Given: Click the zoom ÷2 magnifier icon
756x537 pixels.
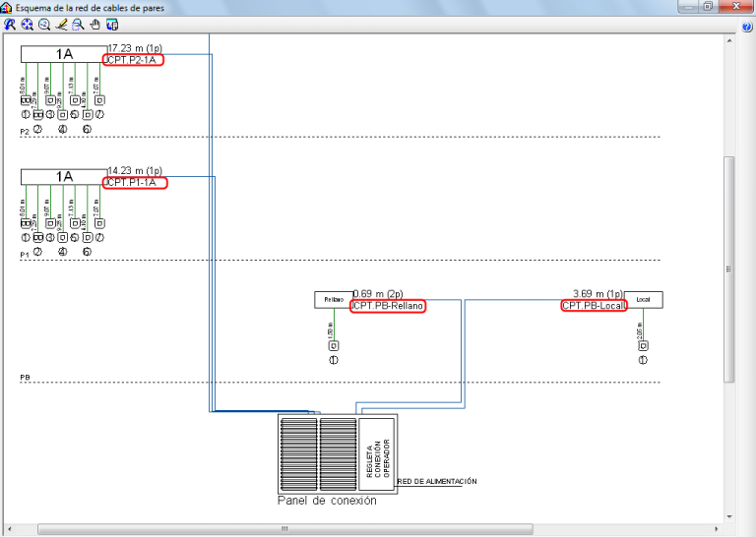Looking at the screenshot, I should click(x=44, y=25).
